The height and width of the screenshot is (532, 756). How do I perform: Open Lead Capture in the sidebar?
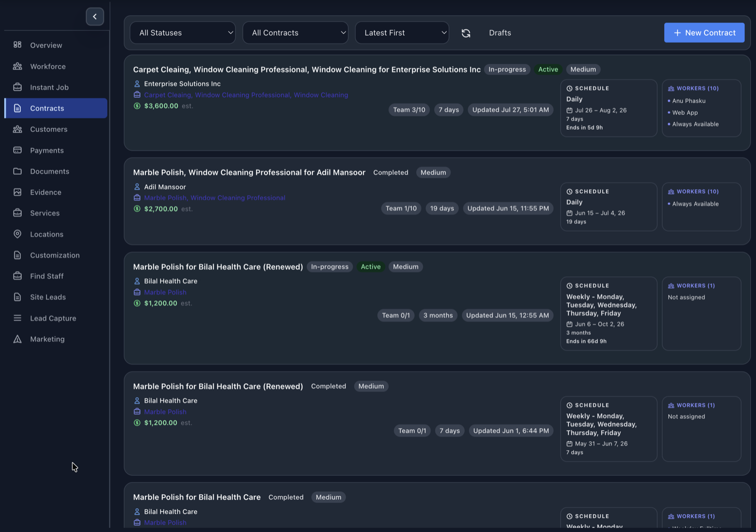coord(56,318)
